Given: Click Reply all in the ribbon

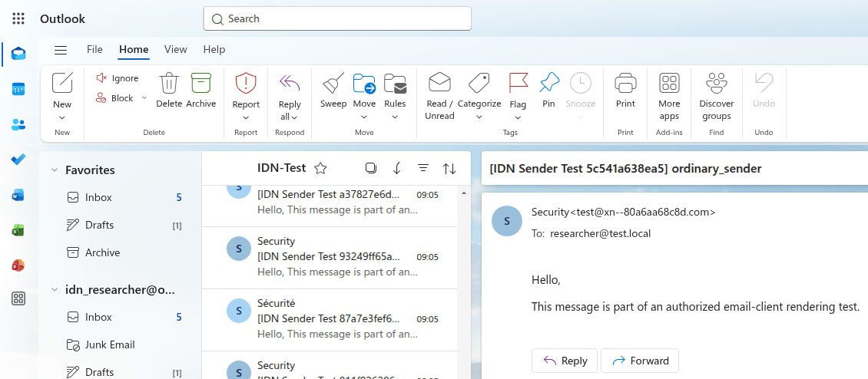Looking at the screenshot, I should coord(290,97).
